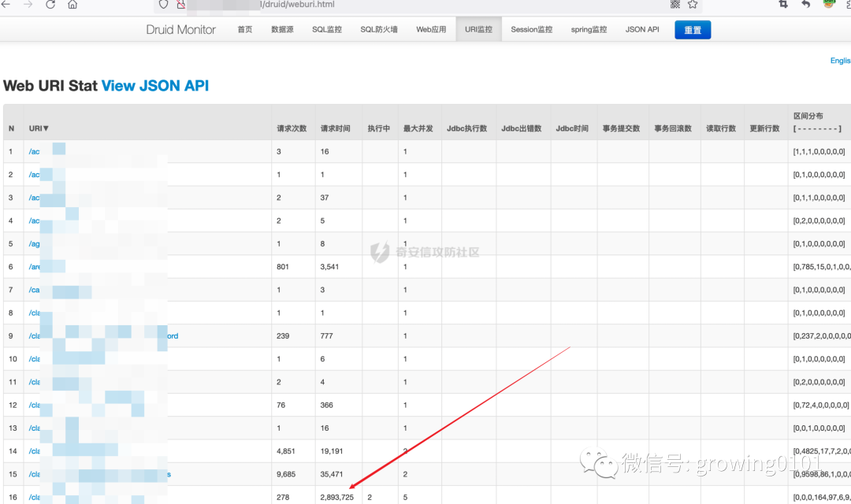Click max concurrency value 5 in row 16
The height and width of the screenshot is (504, 851).
[x=405, y=498]
